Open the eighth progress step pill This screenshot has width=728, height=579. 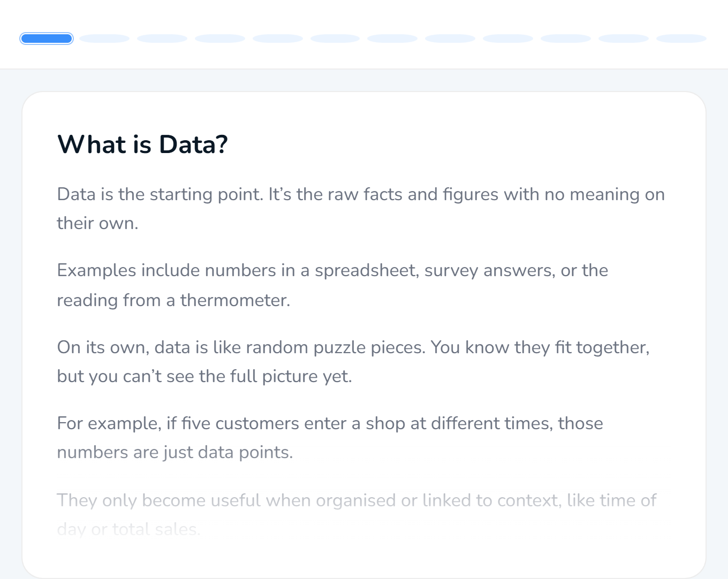450,39
